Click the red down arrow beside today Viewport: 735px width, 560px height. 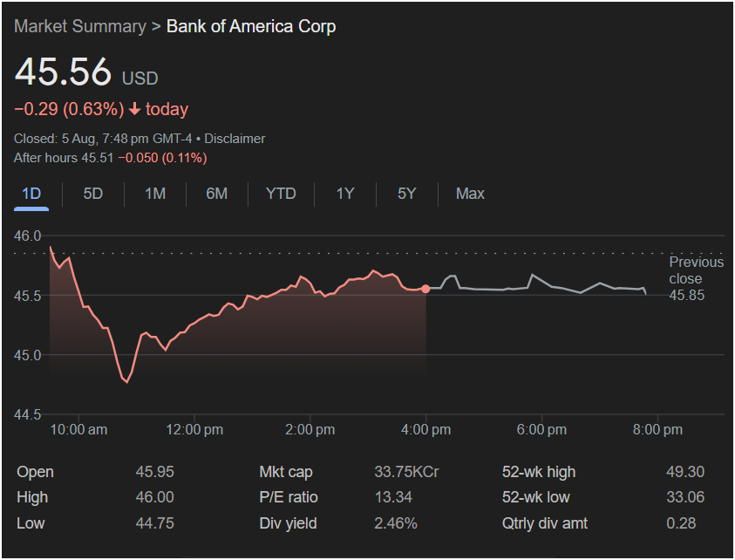pos(134,109)
